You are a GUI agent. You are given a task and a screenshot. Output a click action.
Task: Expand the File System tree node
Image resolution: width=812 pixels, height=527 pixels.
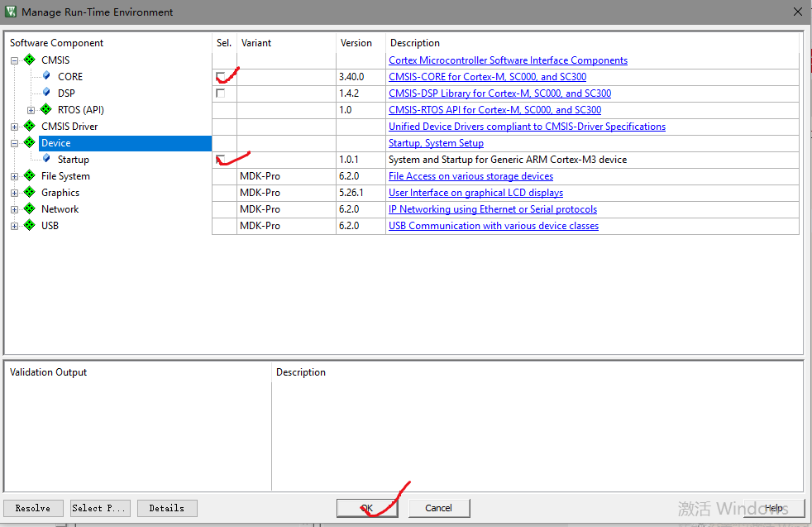(15, 177)
